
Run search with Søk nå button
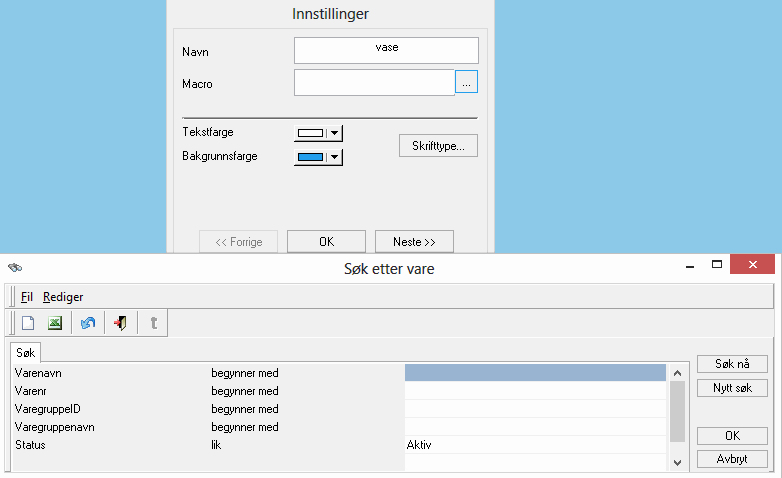pos(732,364)
